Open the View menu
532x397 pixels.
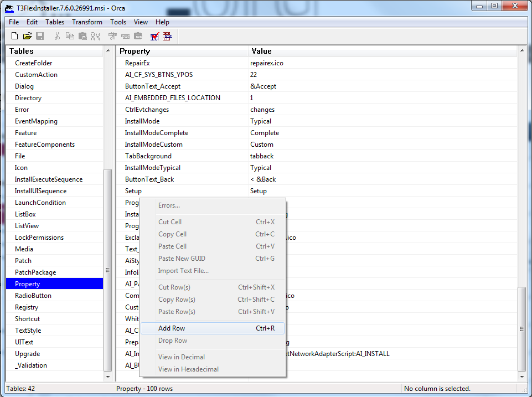pos(141,22)
